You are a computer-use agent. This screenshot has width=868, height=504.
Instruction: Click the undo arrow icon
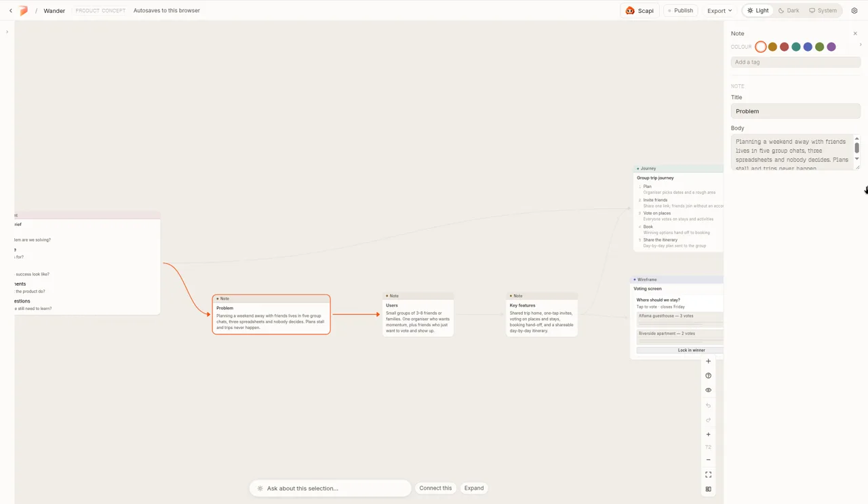click(708, 406)
